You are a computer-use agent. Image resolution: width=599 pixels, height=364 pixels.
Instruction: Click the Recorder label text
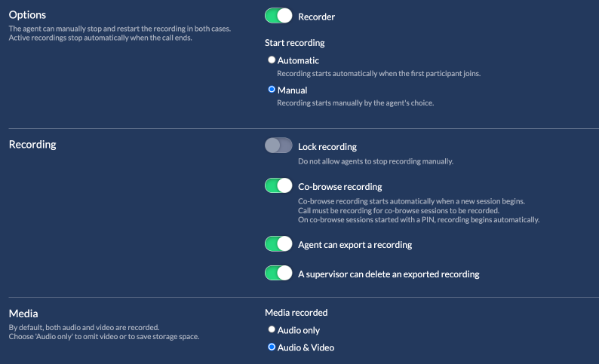coord(316,17)
